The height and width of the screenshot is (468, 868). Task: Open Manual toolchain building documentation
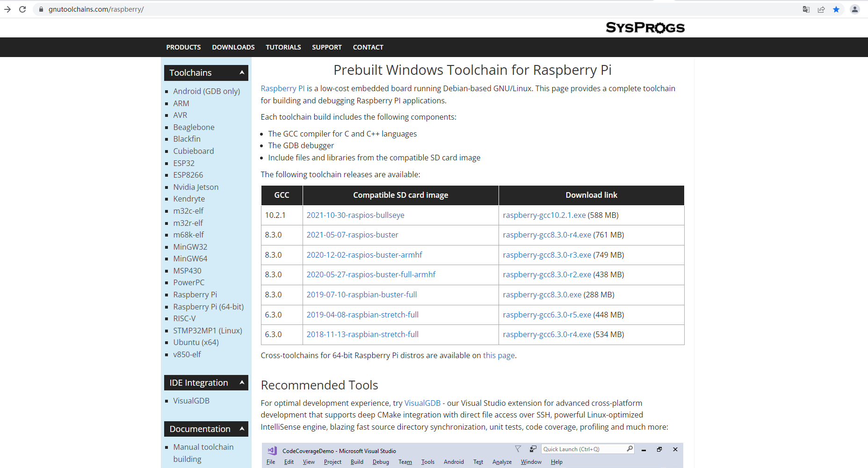tap(203, 453)
